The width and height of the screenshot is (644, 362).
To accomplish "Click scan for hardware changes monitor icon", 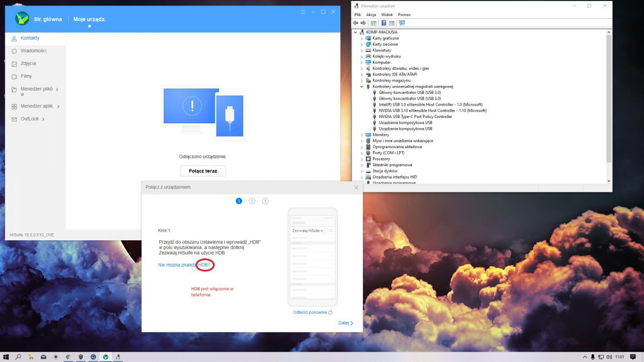I will (x=402, y=23).
